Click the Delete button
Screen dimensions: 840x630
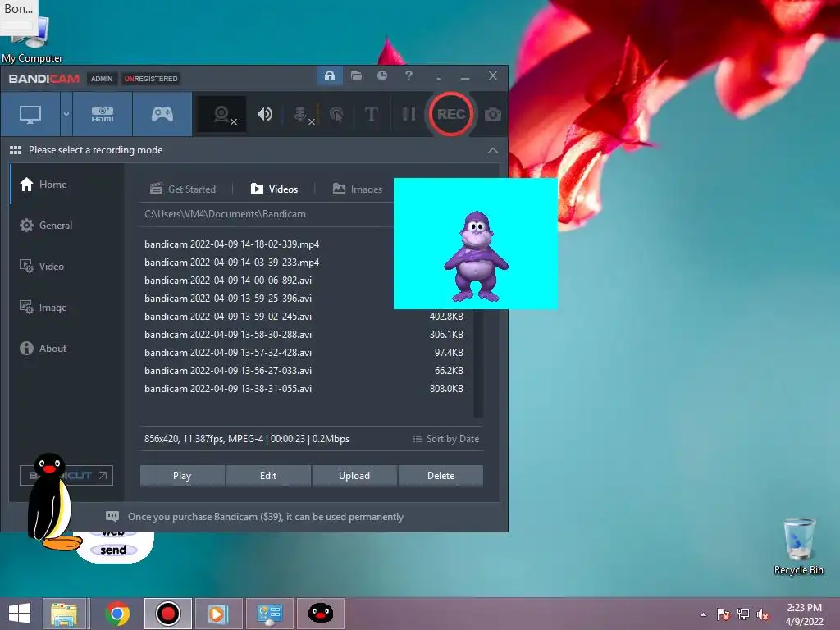[441, 476]
